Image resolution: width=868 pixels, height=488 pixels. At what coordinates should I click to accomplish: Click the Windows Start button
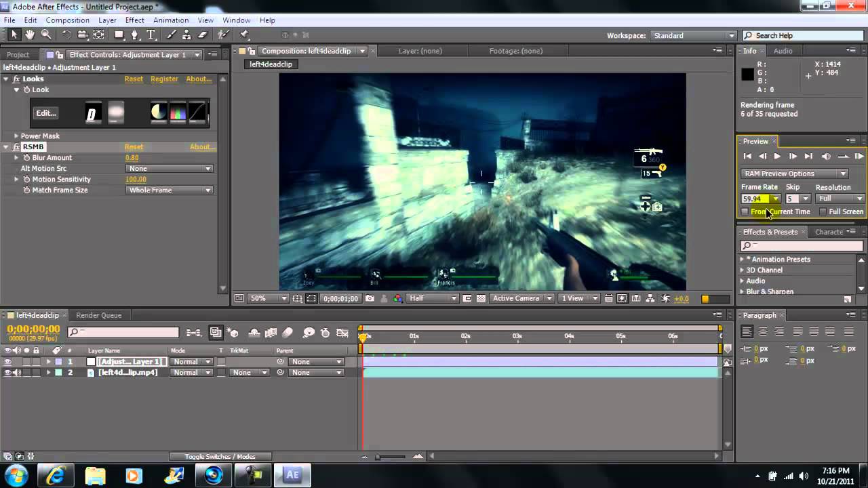tap(16, 474)
